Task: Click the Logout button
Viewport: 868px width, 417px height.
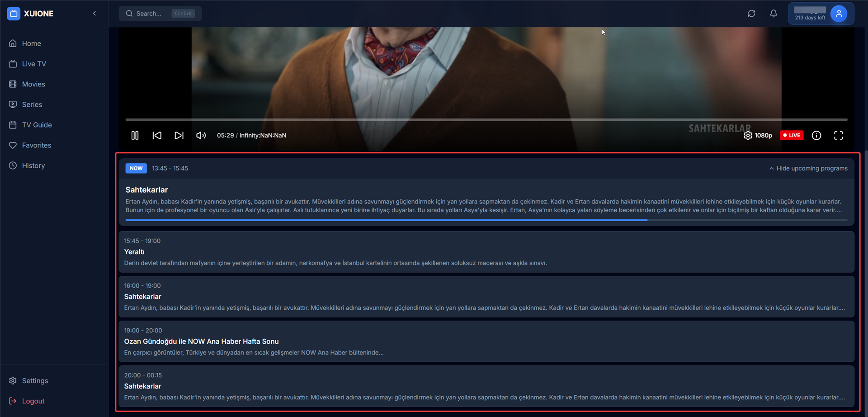Action: click(x=33, y=401)
